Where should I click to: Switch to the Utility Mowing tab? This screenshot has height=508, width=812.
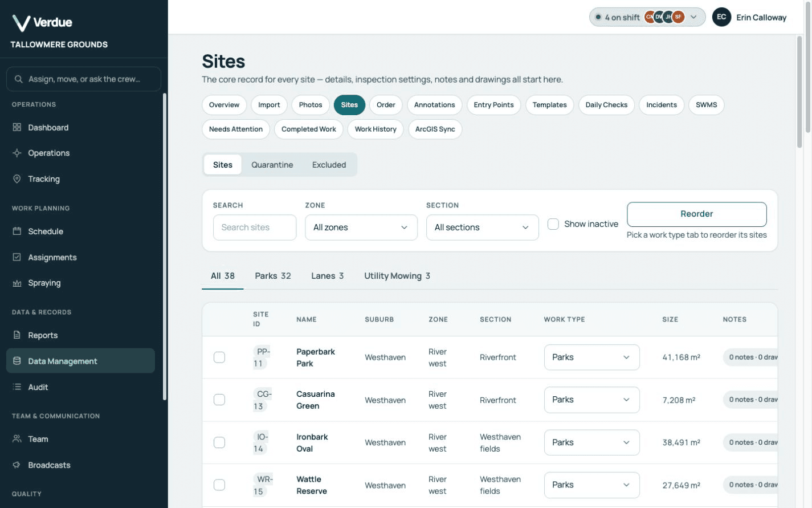[397, 276]
